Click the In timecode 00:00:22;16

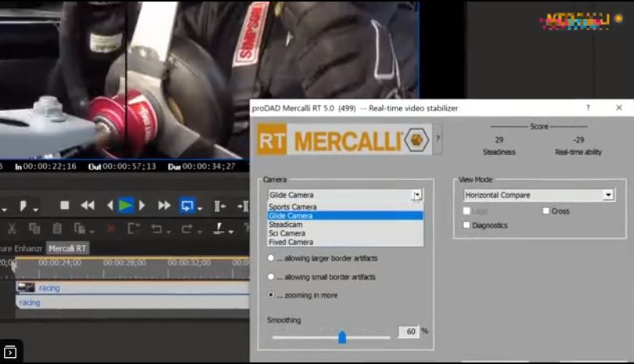pyautogui.click(x=50, y=166)
